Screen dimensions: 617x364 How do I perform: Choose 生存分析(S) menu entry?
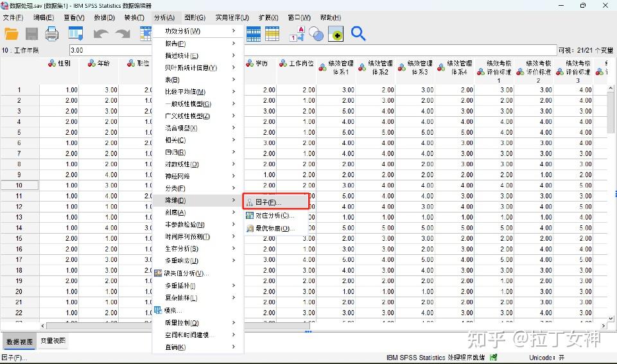[198, 248]
